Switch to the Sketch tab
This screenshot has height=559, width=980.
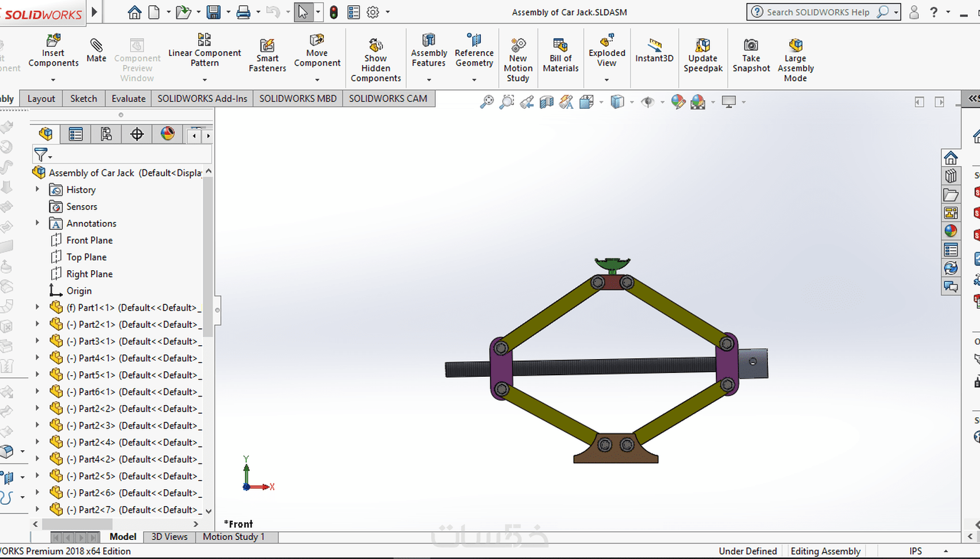(84, 99)
